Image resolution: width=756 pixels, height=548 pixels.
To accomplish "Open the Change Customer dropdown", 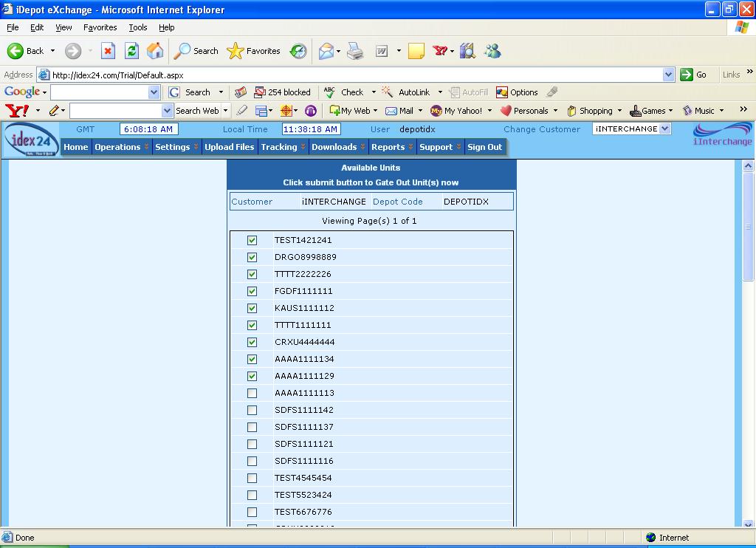I will coord(664,129).
